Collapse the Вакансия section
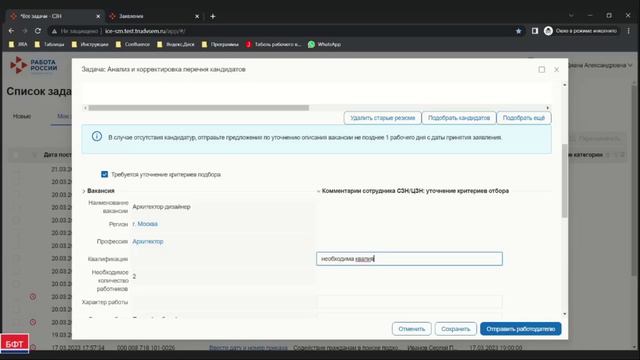The width and height of the screenshot is (640, 360). (x=84, y=191)
